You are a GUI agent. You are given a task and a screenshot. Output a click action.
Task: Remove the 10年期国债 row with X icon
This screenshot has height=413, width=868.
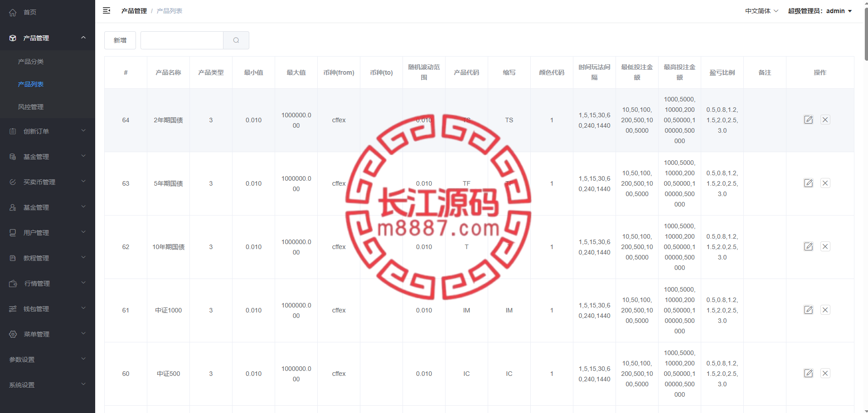(x=825, y=246)
